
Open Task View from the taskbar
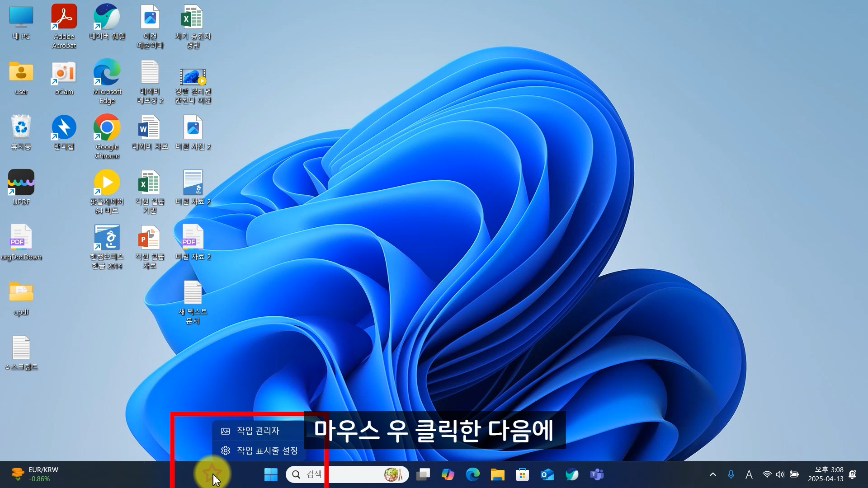pos(423,474)
